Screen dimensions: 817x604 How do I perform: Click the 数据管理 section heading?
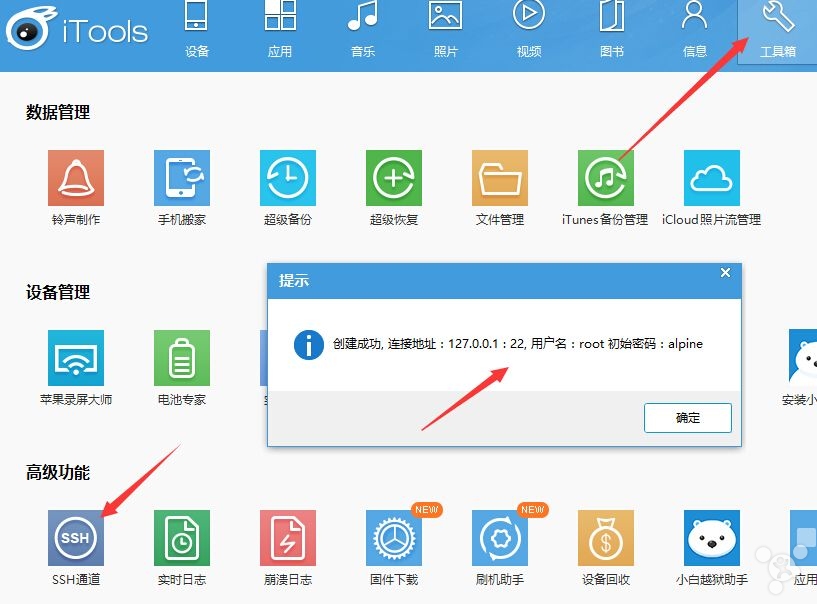[x=58, y=112]
